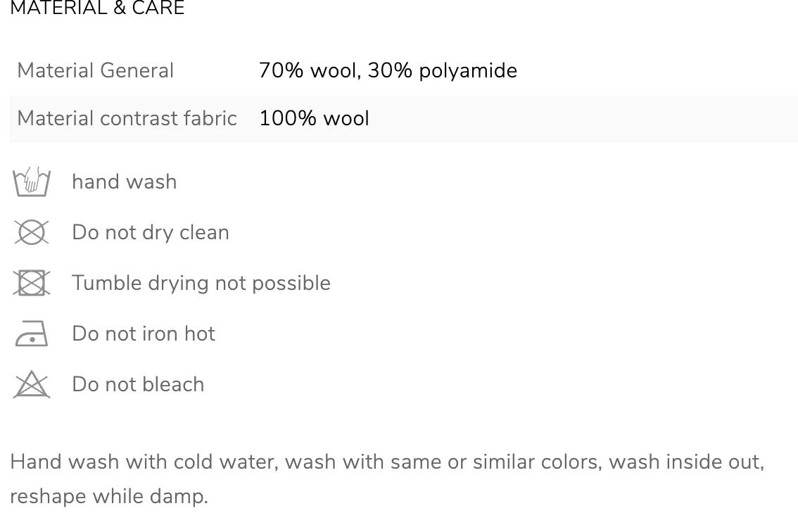Click the iron care icon
798x532 pixels.
[x=32, y=334]
